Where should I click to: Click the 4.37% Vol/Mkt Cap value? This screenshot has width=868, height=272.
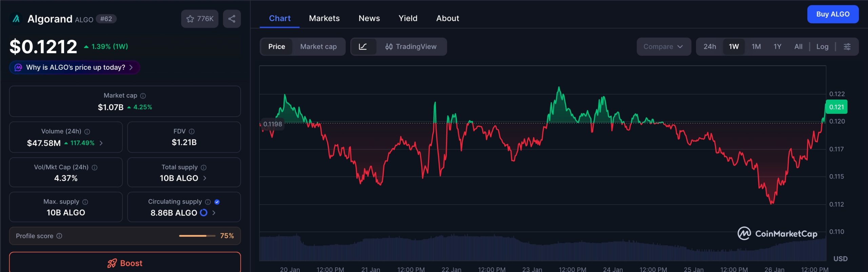point(66,178)
